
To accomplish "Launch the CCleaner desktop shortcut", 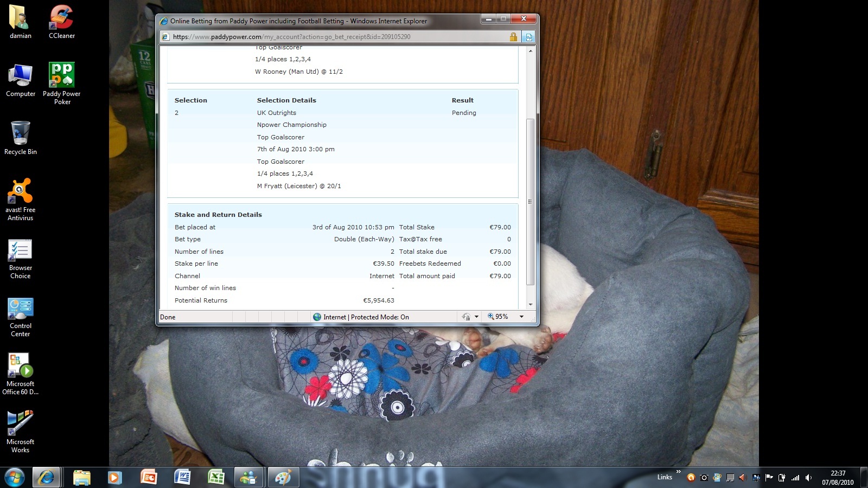I will [x=62, y=22].
